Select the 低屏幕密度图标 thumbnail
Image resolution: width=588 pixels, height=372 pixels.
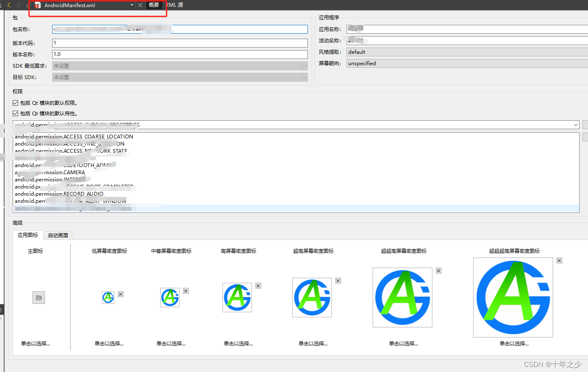tap(108, 298)
